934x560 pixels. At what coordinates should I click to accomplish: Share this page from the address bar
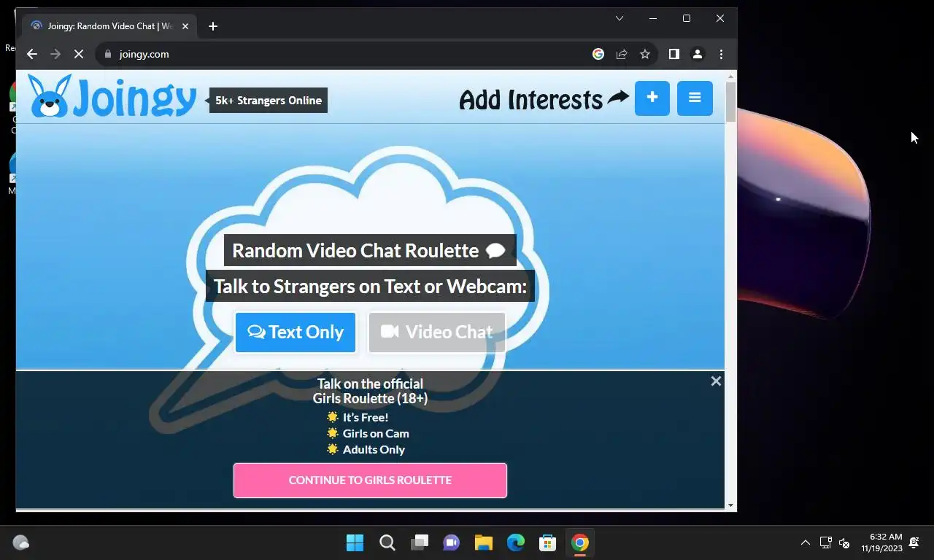pyautogui.click(x=622, y=54)
